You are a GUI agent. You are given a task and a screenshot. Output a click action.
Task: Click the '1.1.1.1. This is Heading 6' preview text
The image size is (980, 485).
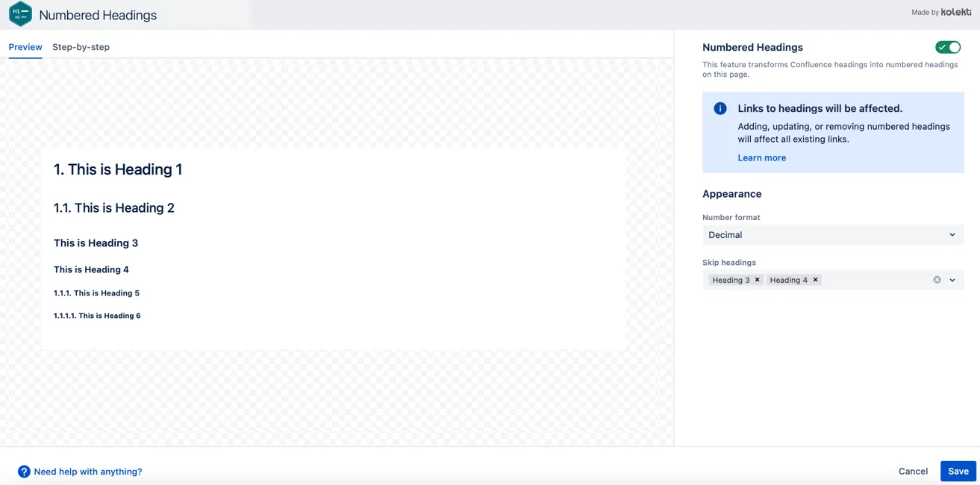[97, 316]
